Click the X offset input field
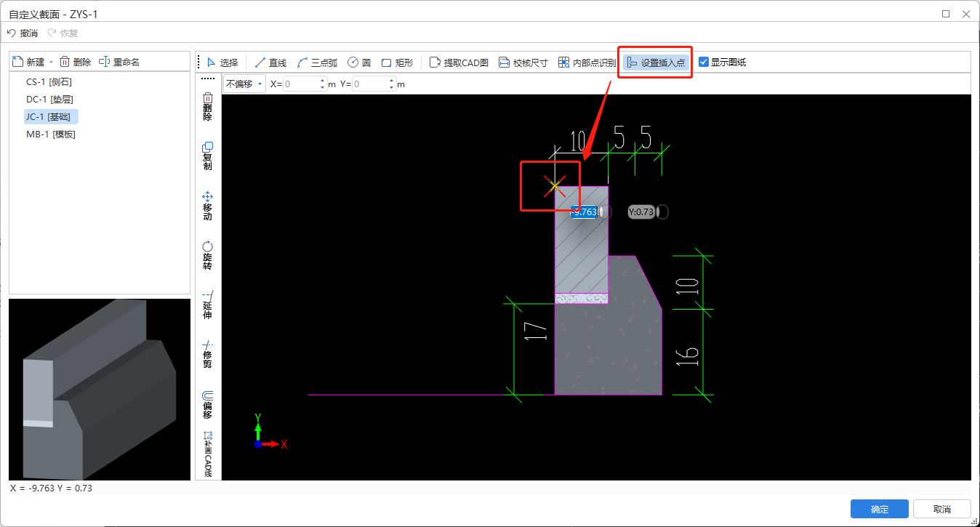This screenshot has width=980, height=527. (x=302, y=84)
